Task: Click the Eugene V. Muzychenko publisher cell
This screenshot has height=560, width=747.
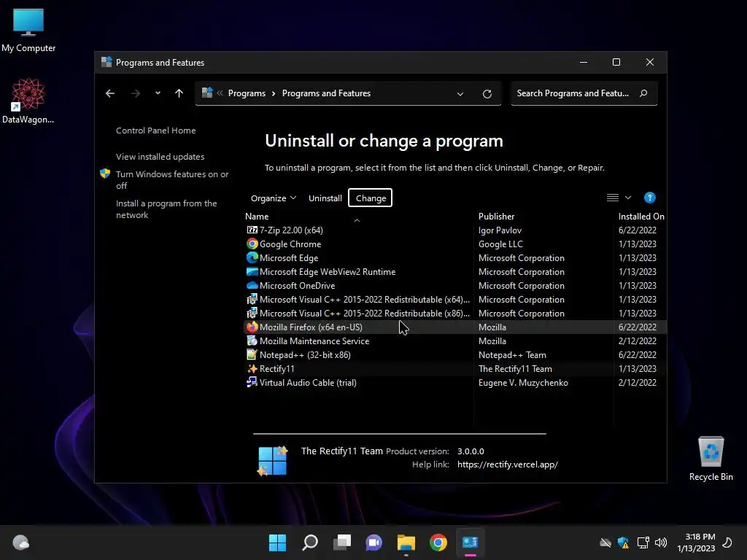Action: (x=523, y=382)
